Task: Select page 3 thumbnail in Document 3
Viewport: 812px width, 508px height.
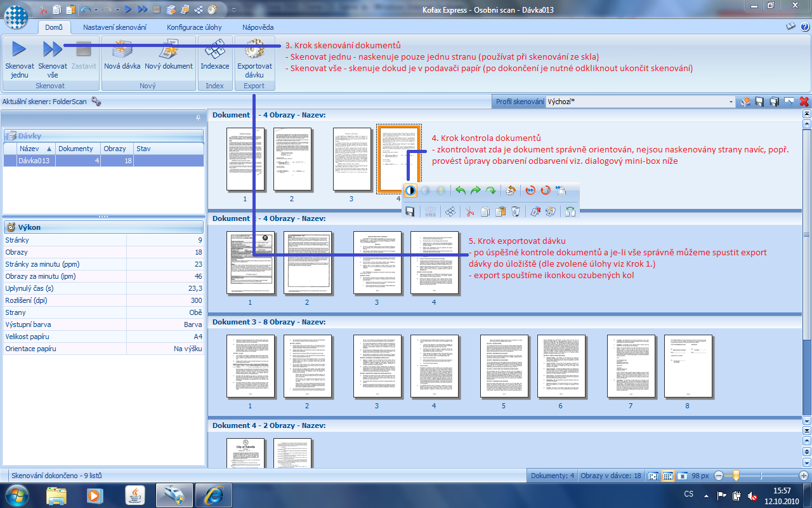Action: [x=377, y=366]
